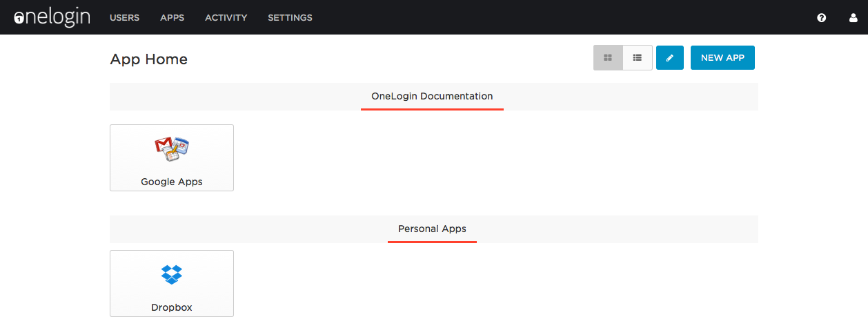Click the Dropbox text label
Image resolution: width=868 pixels, height=317 pixels.
click(x=172, y=307)
